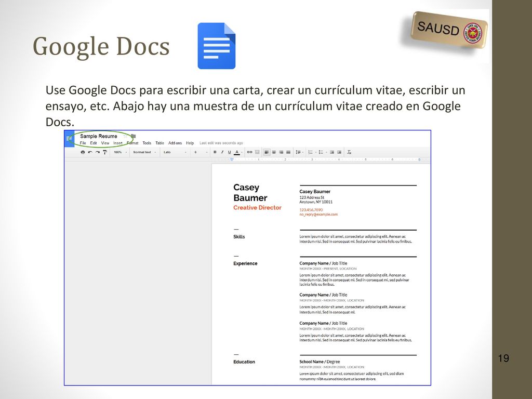Open numbered list options arrow
This screenshot has height=399, width=532.
tap(316, 152)
